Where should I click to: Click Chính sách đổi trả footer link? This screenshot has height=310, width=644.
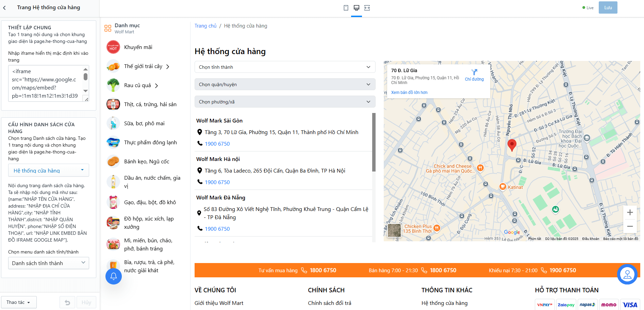coord(330,303)
